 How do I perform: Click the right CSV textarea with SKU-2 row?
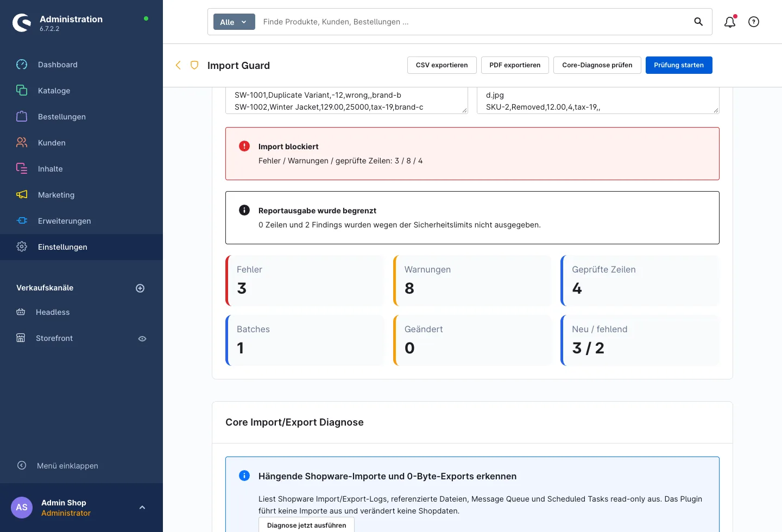(598, 101)
